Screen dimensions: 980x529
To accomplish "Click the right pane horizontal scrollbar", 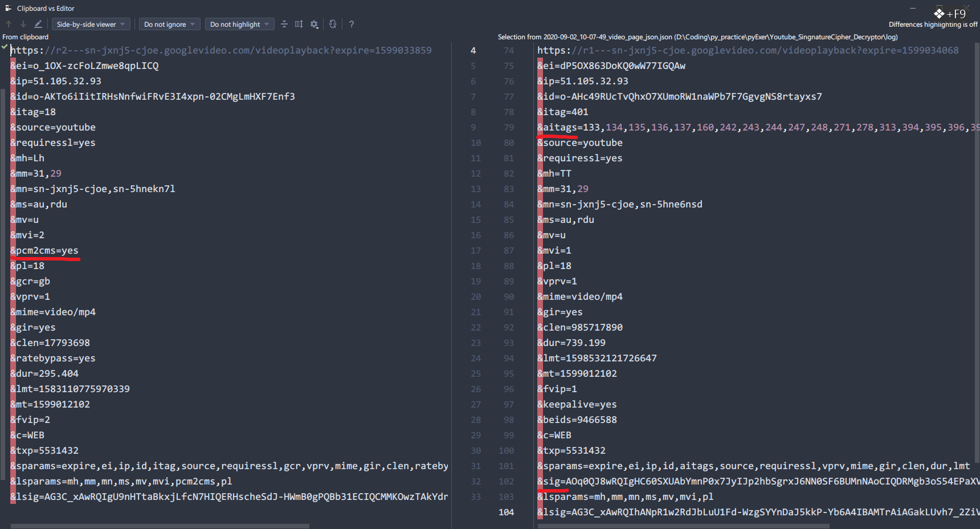I will pos(683,526).
